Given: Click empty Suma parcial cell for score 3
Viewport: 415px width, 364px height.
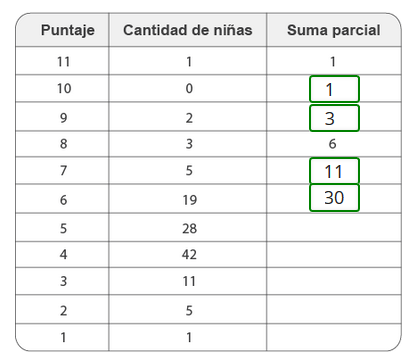Looking at the screenshot, I should (334, 281).
